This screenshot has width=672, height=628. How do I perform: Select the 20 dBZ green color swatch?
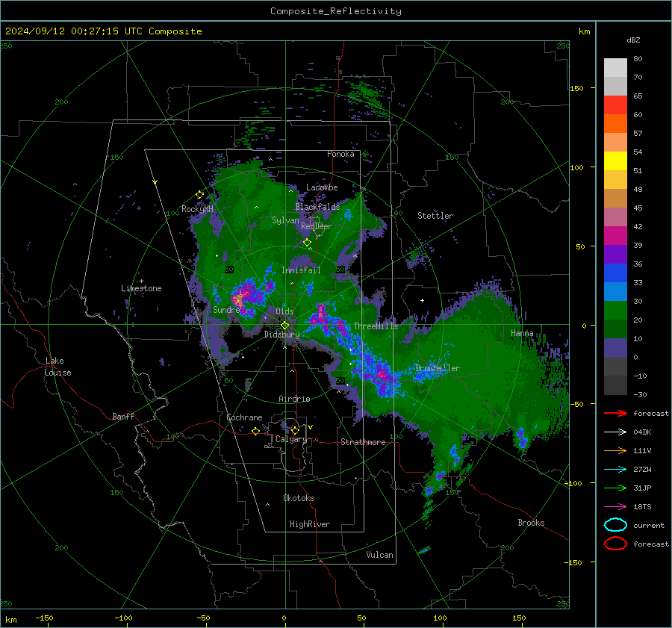pyautogui.click(x=615, y=310)
